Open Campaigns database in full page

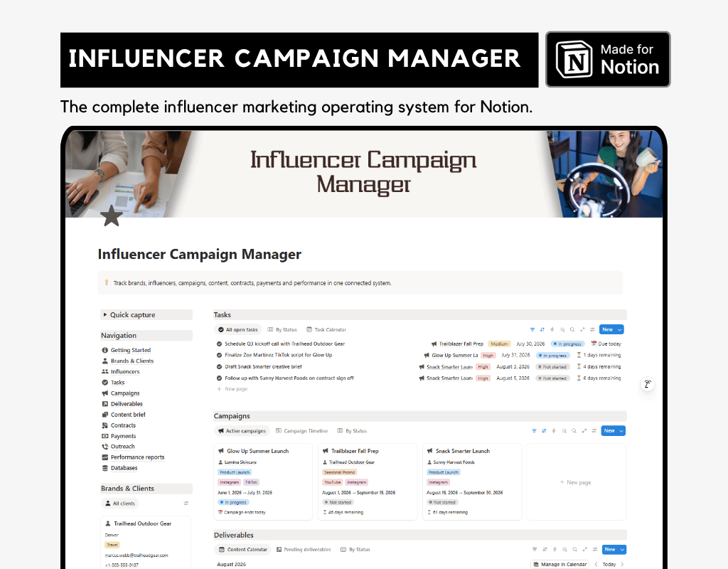coord(584,431)
